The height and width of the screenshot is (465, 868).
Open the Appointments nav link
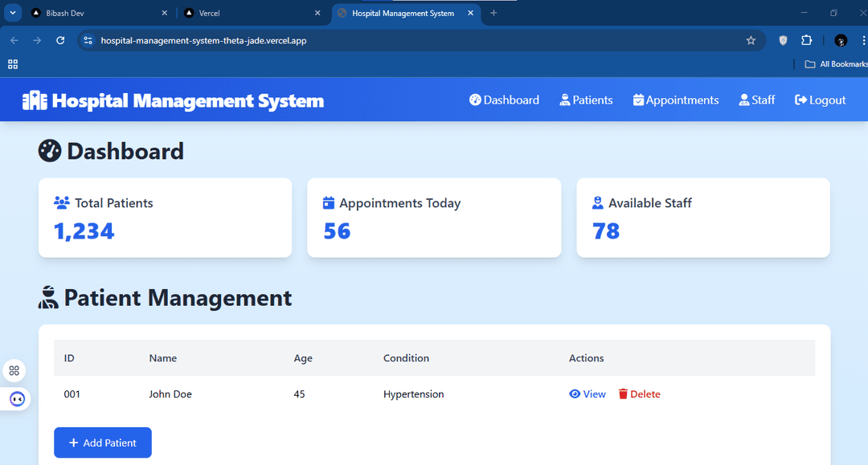pos(676,100)
